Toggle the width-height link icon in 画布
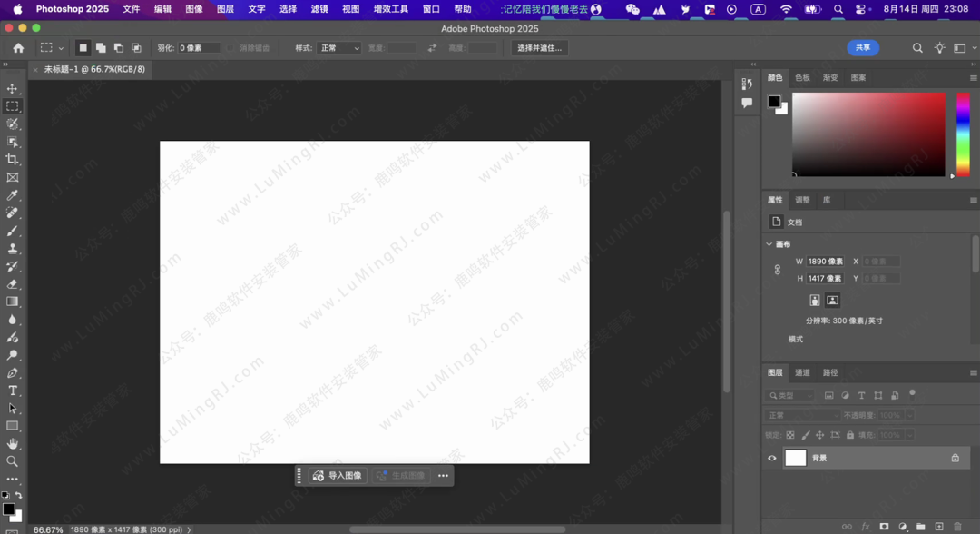The width and height of the screenshot is (980, 534). 778,270
